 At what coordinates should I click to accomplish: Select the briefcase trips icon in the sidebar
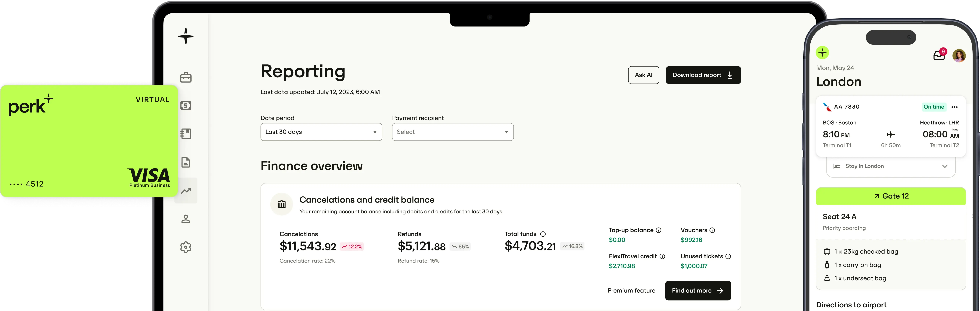point(186,77)
